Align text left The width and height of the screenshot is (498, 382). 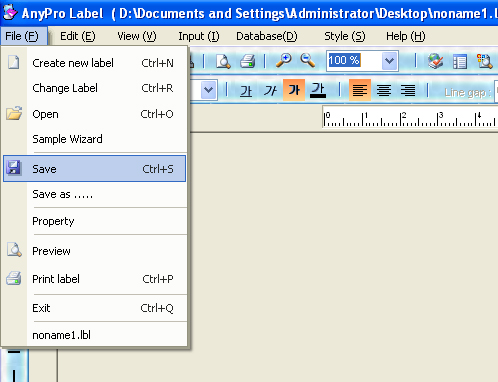(360, 90)
